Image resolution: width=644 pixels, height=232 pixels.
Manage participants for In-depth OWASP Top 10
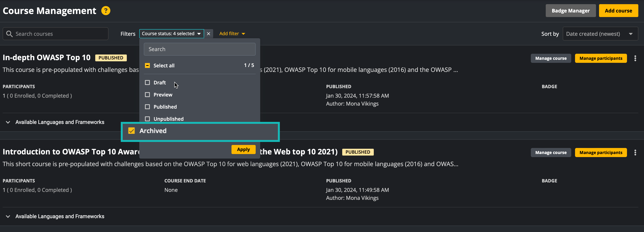(601, 58)
